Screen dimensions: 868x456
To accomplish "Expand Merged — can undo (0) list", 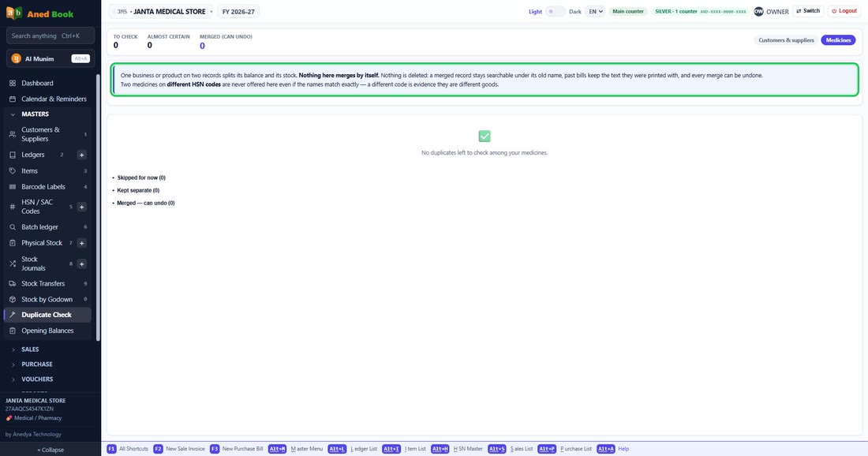I will click(144, 203).
